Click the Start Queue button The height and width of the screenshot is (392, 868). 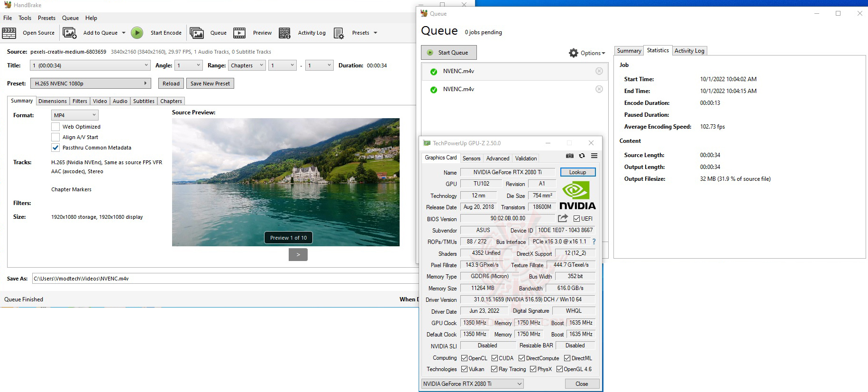click(x=448, y=53)
